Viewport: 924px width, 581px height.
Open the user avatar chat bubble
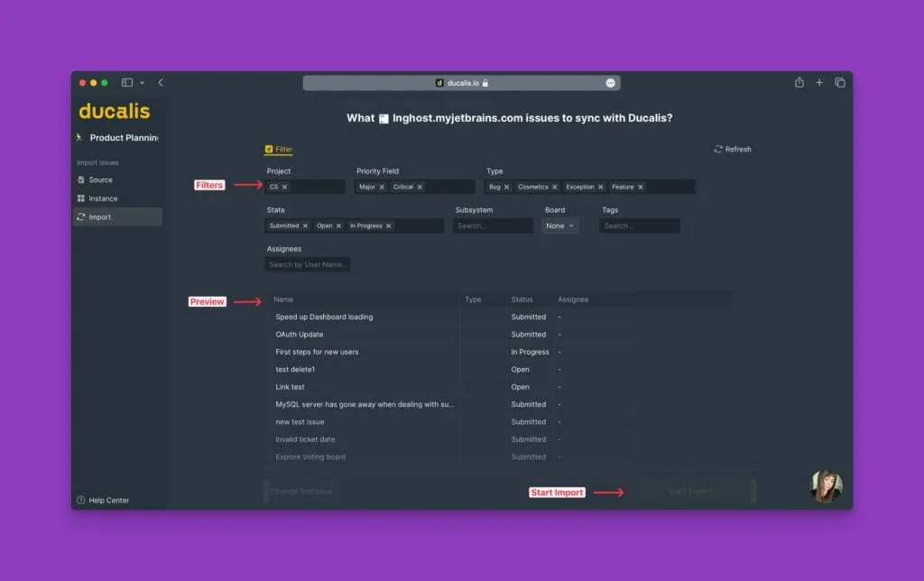coord(826,486)
